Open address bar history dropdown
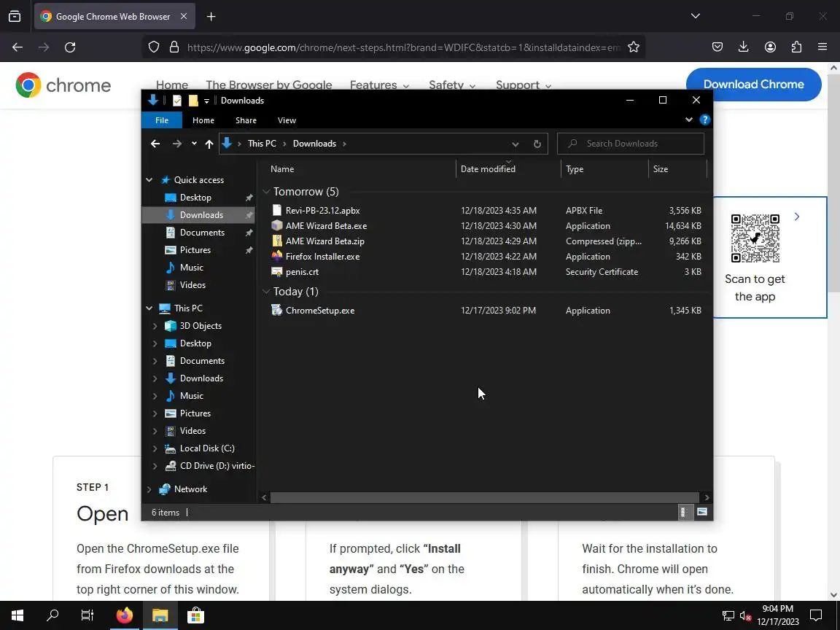Viewport: 840px width, 630px height. [516, 144]
